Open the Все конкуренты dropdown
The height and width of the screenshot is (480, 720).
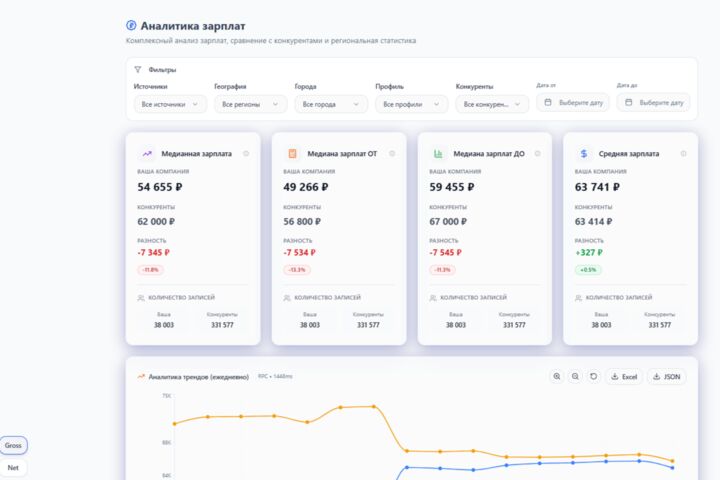492,104
